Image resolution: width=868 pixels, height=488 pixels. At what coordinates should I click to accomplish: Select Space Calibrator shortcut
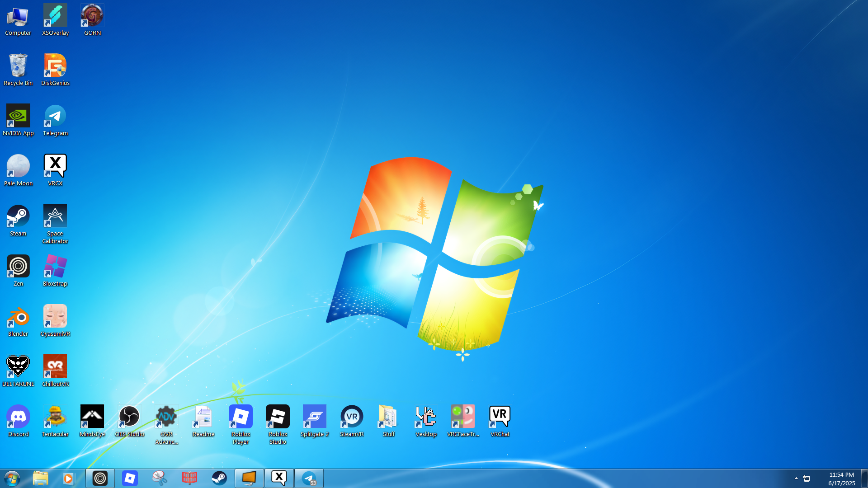coord(55,225)
